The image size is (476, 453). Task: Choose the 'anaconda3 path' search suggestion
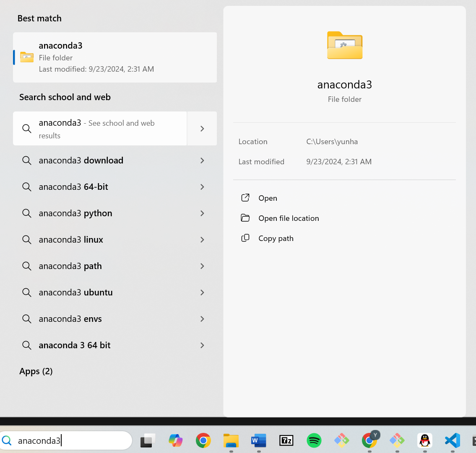tap(70, 266)
